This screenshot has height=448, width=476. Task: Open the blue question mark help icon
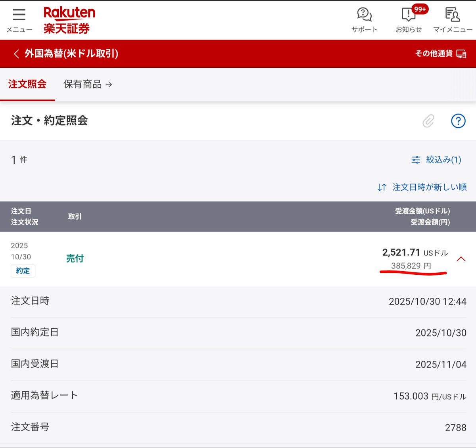point(459,121)
